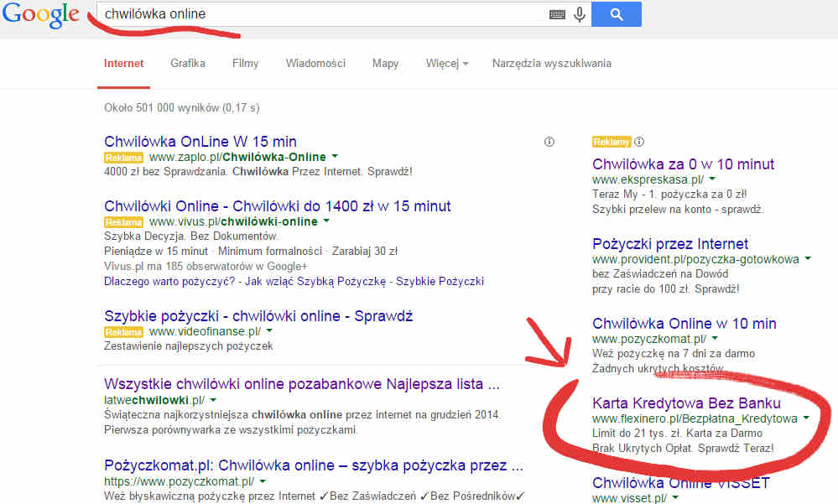Expand arrow next to latwechwilowki.pl URL
Image resolution: width=838 pixels, height=504 pixels.
[x=213, y=400]
